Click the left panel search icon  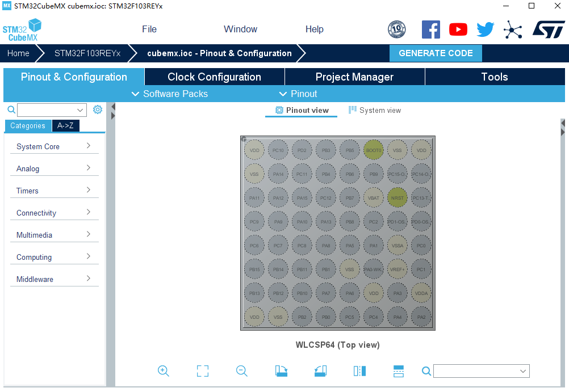pyautogui.click(x=11, y=109)
